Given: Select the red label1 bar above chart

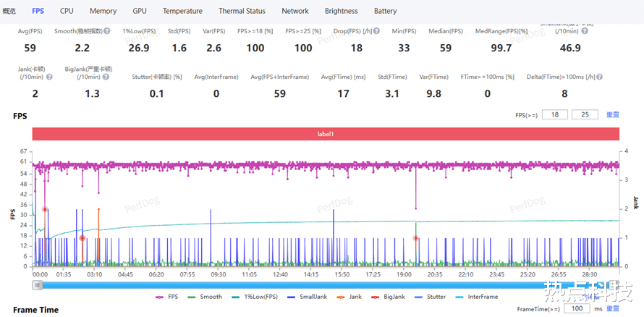Looking at the screenshot, I should [326, 134].
